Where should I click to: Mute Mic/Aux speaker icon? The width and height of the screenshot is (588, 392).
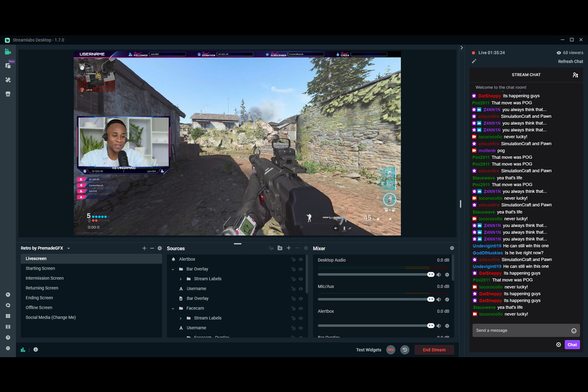point(439,299)
